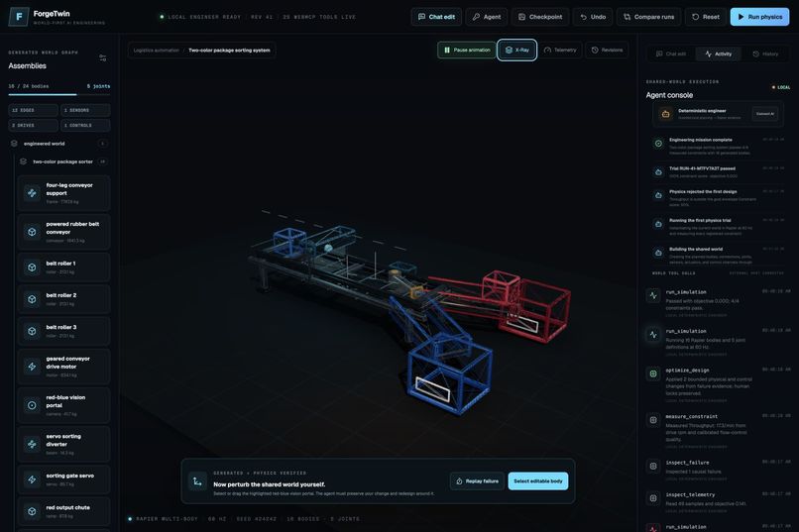Viewport: 799px width, 532px height.
Task: Click the axis icon in the perturb banner
Action: (x=197, y=481)
